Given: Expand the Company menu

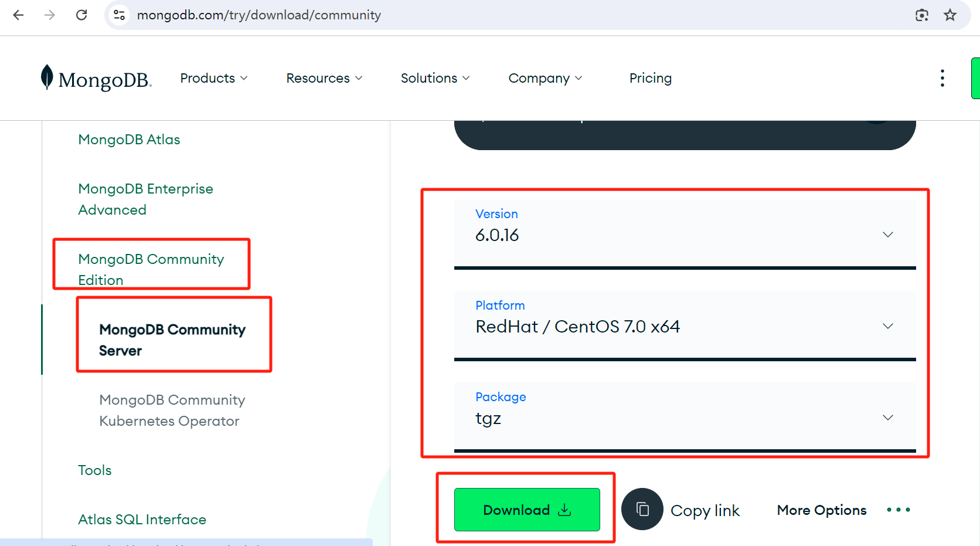Looking at the screenshot, I should (545, 78).
